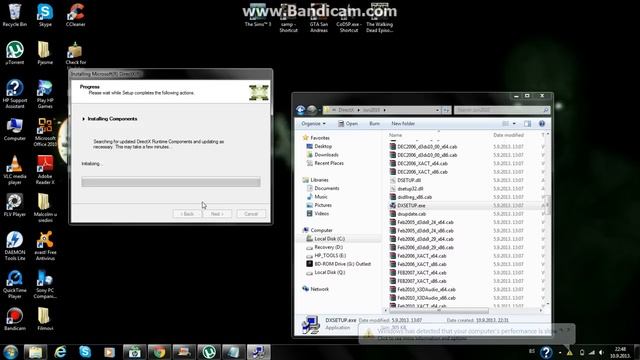Click Burn in the Explorer toolbar

pos(374,124)
